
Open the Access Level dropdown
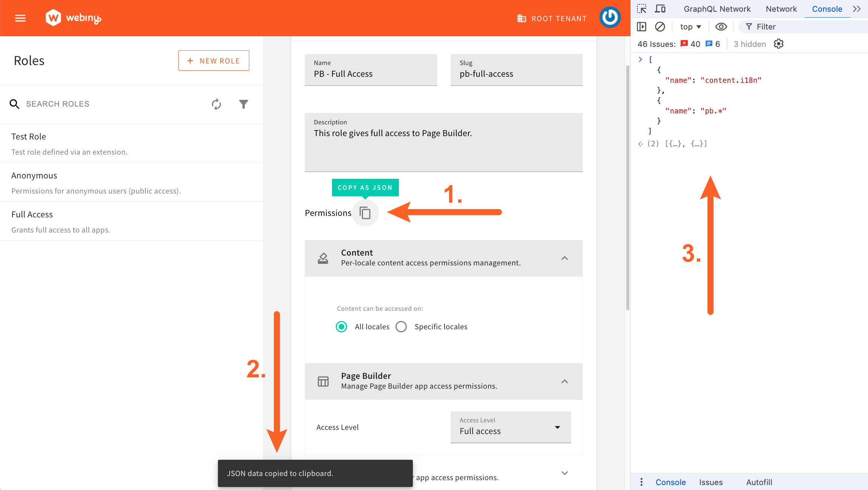pyautogui.click(x=510, y=427)
